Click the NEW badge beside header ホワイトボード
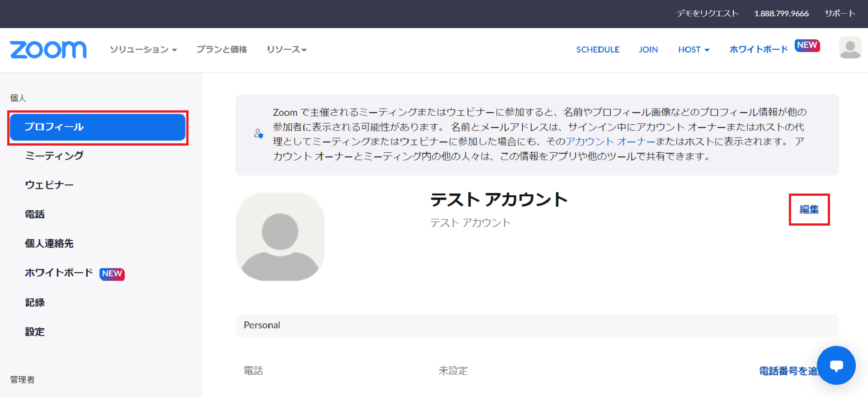The image size is (868, 397). click(x=807, y=45)
